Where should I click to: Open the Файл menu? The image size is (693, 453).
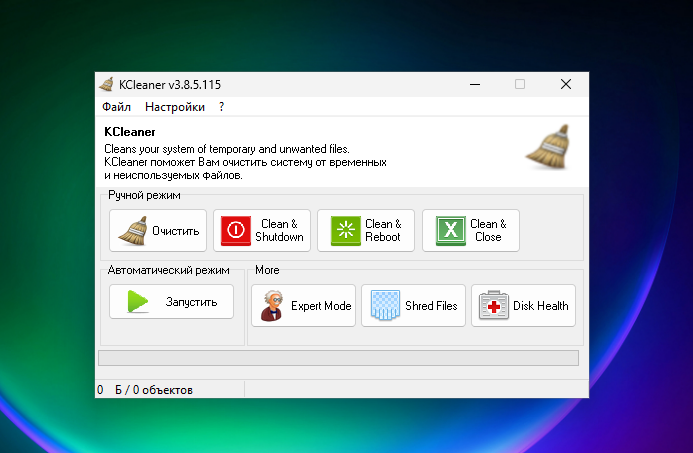tap(116, 107)
